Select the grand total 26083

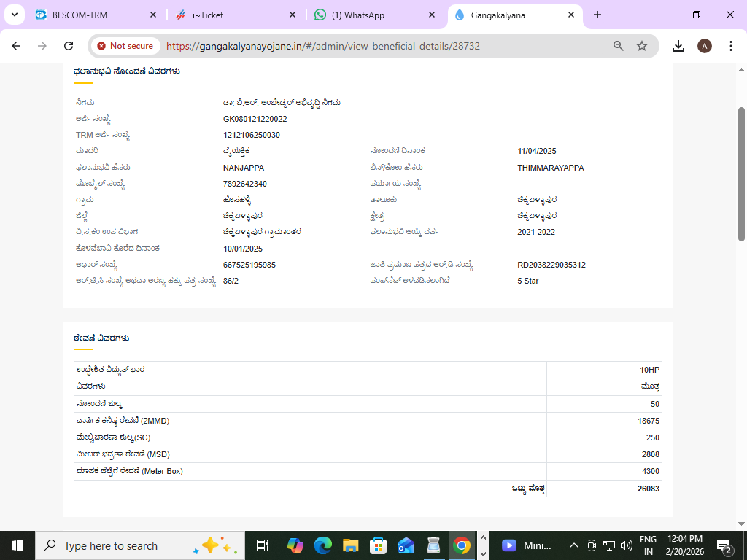click(x=649, y=489)
